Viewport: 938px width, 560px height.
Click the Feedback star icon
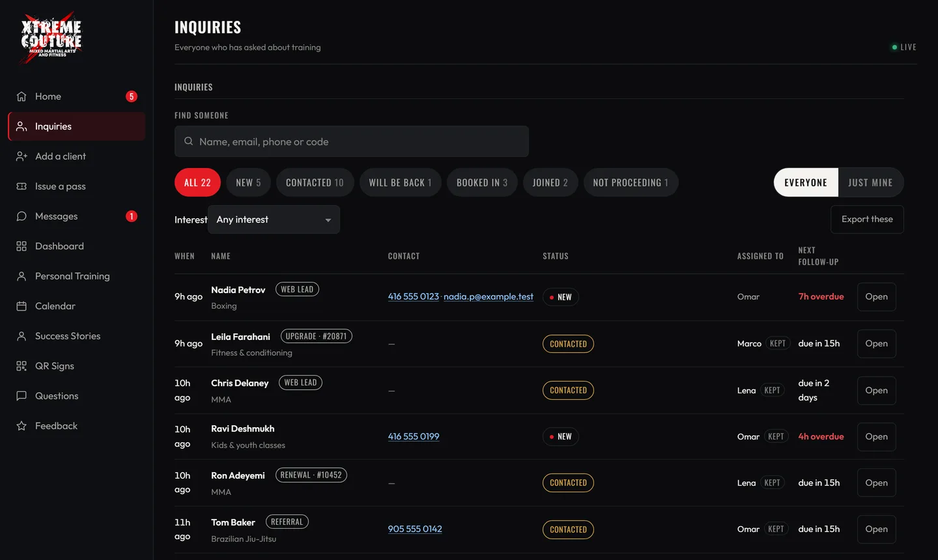pyautogui.click(x=21, y=426)
